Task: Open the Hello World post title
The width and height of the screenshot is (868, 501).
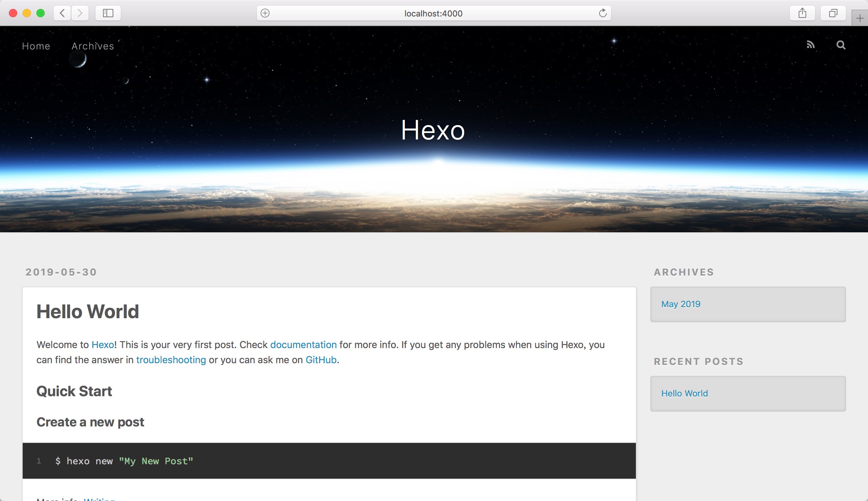Action: point(88,311)
